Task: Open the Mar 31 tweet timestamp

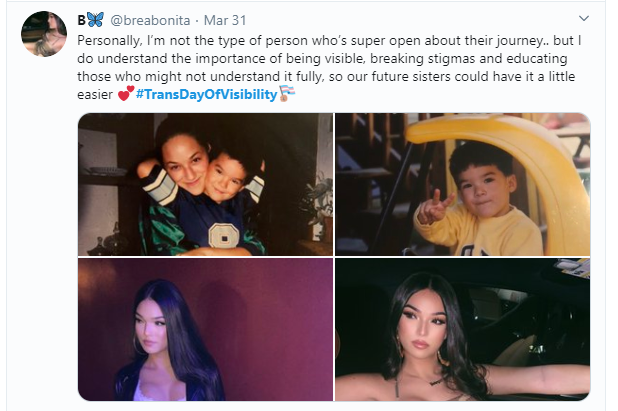Action: 225,20
